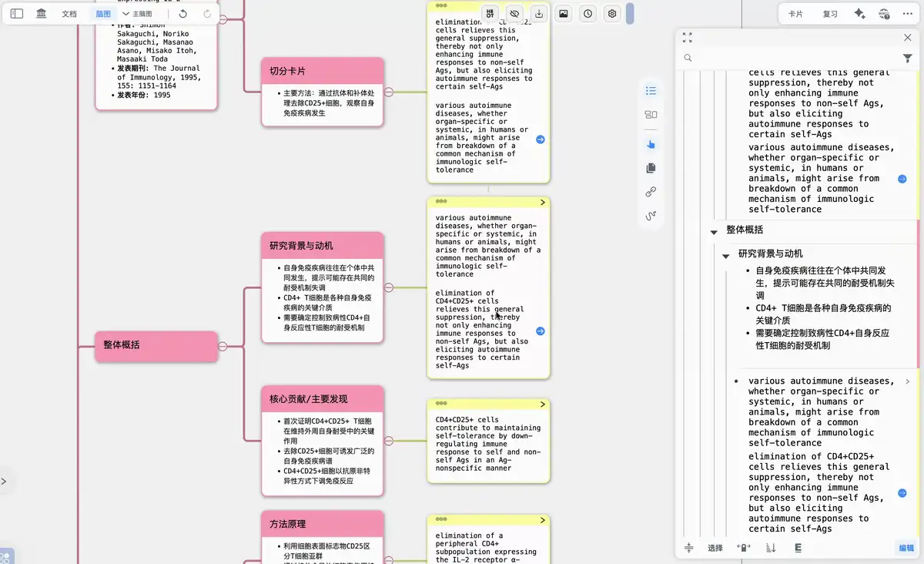Expand the collapsed left edge panel arrow

click(x=4, y=482)
